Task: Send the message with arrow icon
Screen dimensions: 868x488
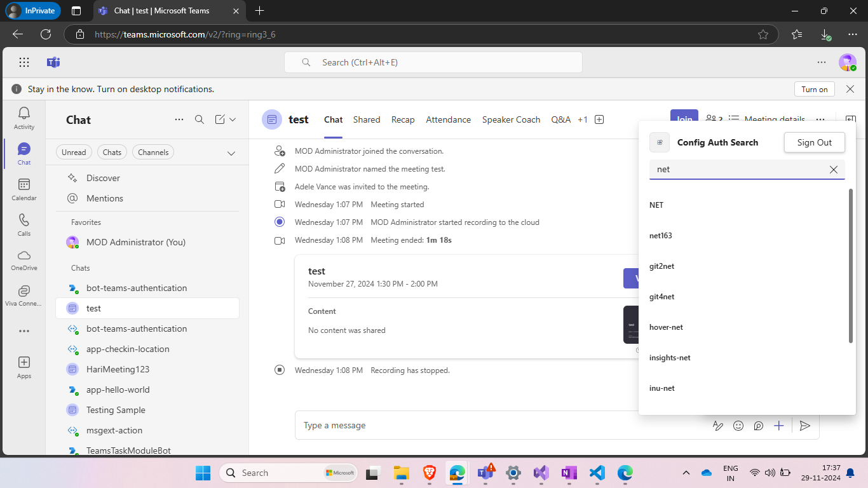Action: [x=805, y=426]
